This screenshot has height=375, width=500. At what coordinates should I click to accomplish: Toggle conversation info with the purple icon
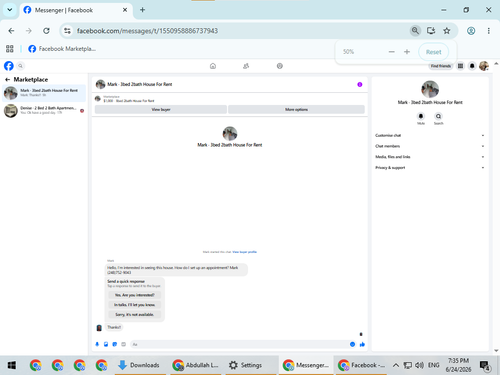[360, 84]
